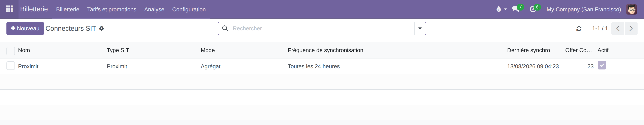This screenshot has width=644, height=125.
Task: Open the apps grid menu
Action: 9,9
